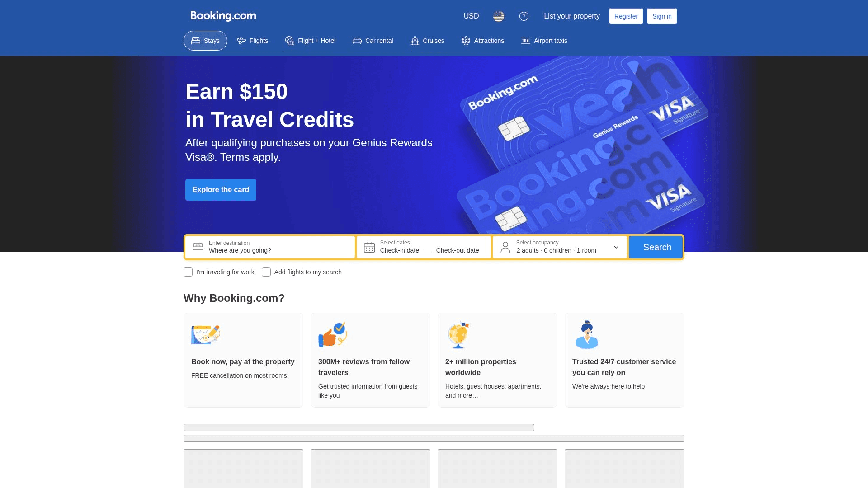Click the bed icon in destination field
The height and width of the screenshot is (488, 868).
(x=198, y=247)
